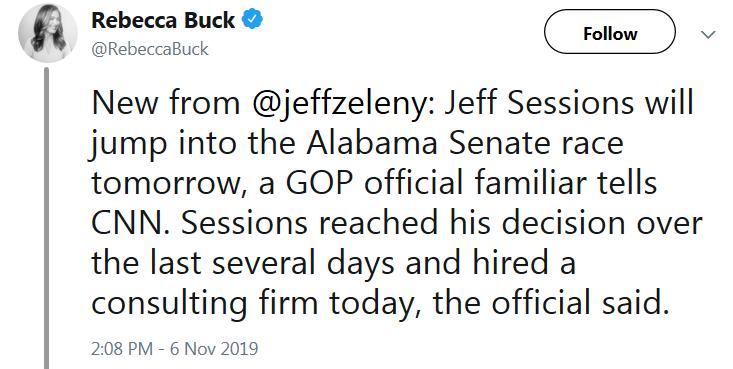Select the vertical thread connector line
Viewport: 733px width, 369px height.
tap(46, 218)
